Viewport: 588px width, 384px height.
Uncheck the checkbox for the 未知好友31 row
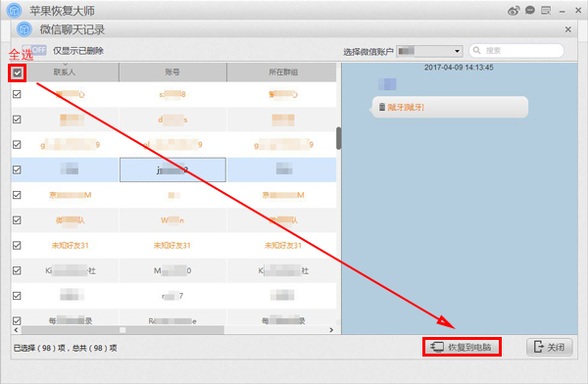point(17,245)
